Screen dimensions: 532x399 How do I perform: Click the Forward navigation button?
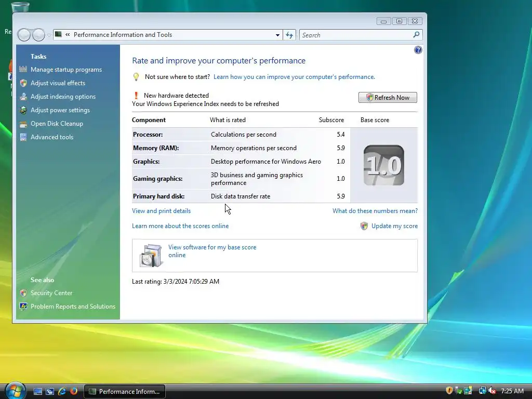(38, 35)
